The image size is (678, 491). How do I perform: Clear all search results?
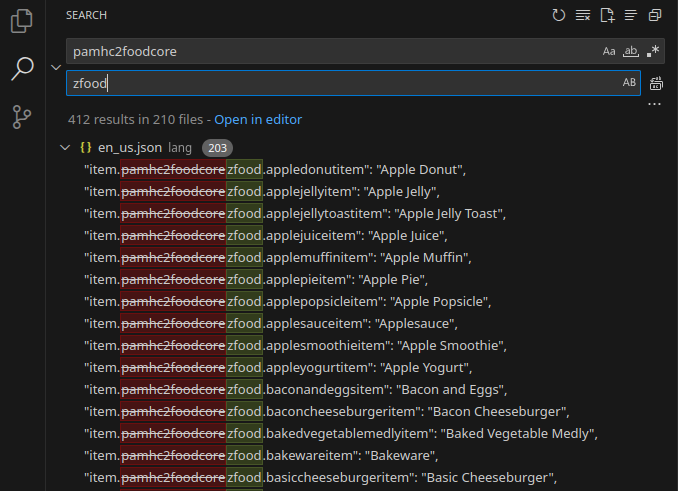tap(583, 15)
